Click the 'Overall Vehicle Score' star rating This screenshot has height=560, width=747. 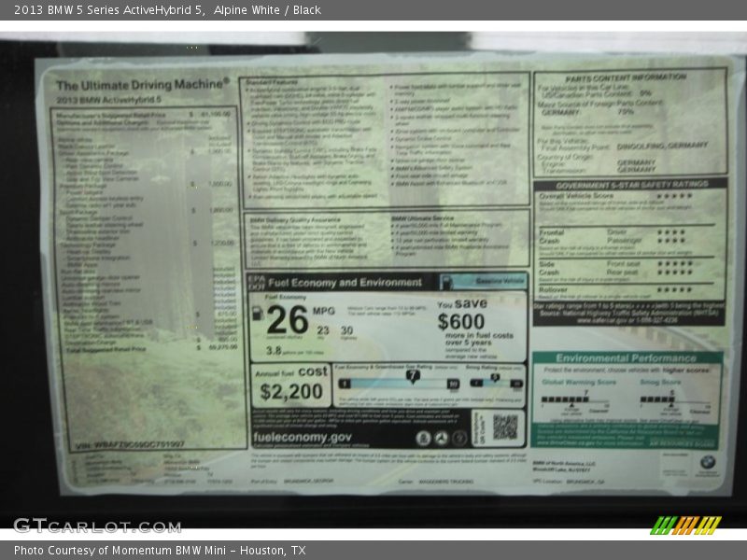[674, 196]
